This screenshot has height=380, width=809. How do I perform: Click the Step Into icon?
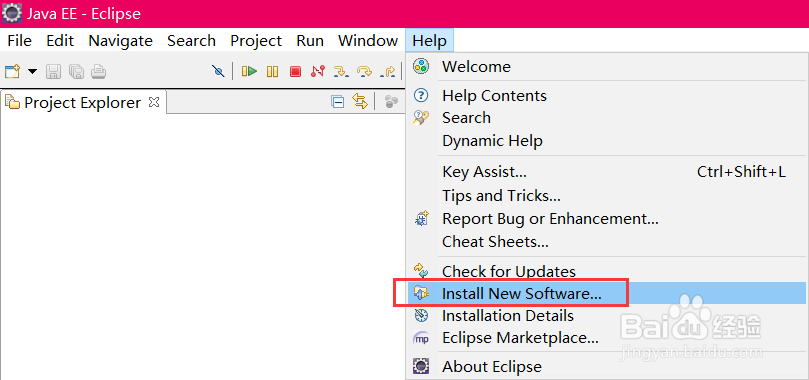[x=341, y=71]
